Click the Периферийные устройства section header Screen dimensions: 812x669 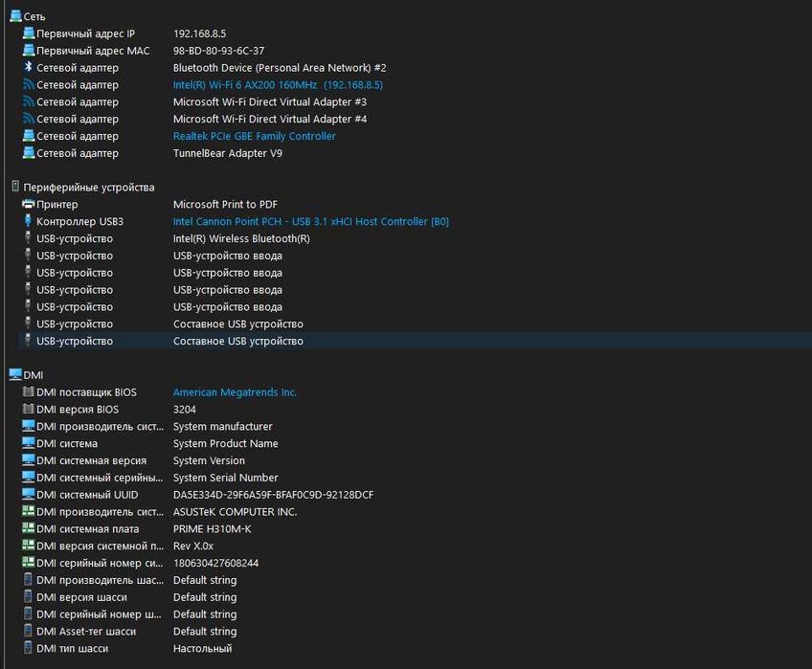point(88,188)
